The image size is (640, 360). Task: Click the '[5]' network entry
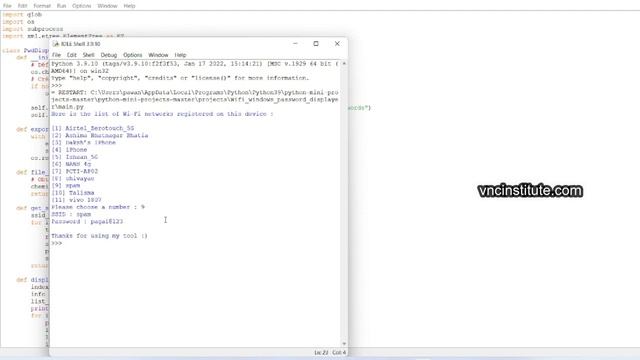click(x=75, y=157)
